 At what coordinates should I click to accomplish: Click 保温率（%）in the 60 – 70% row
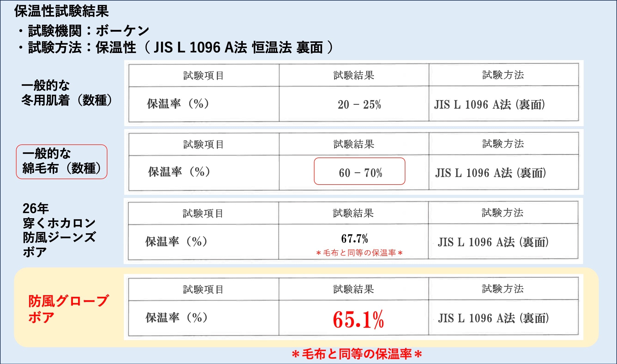tap(179, 172)
